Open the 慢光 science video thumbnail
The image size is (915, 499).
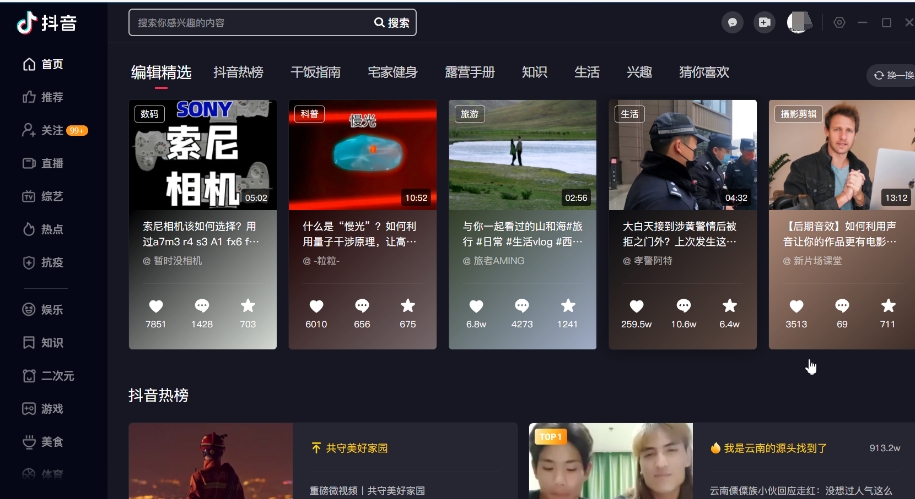(x=362, y=155)
